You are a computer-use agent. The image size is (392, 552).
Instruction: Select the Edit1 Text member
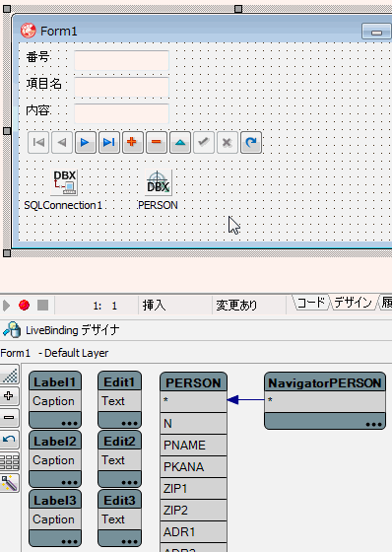(119, 401)
